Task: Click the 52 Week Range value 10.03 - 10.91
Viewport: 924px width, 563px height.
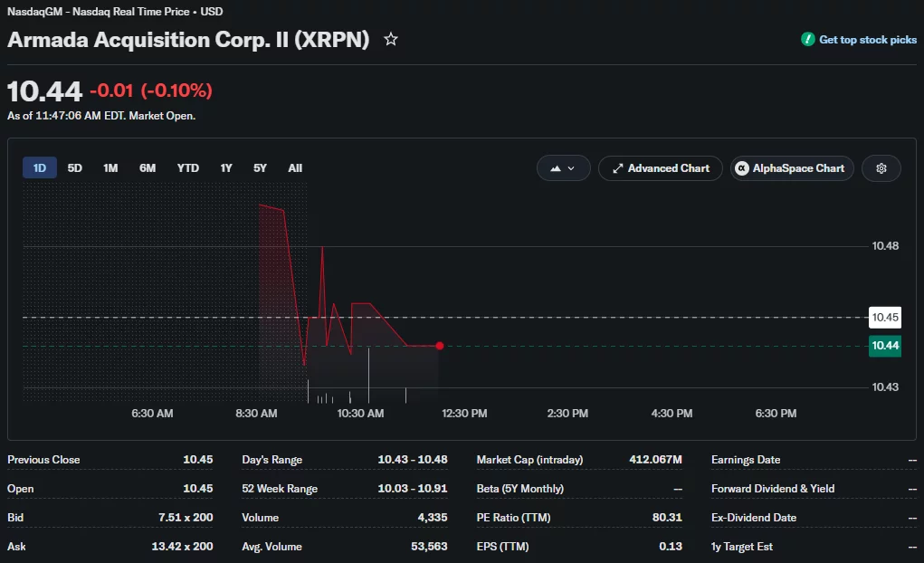Action: (413, 489)
